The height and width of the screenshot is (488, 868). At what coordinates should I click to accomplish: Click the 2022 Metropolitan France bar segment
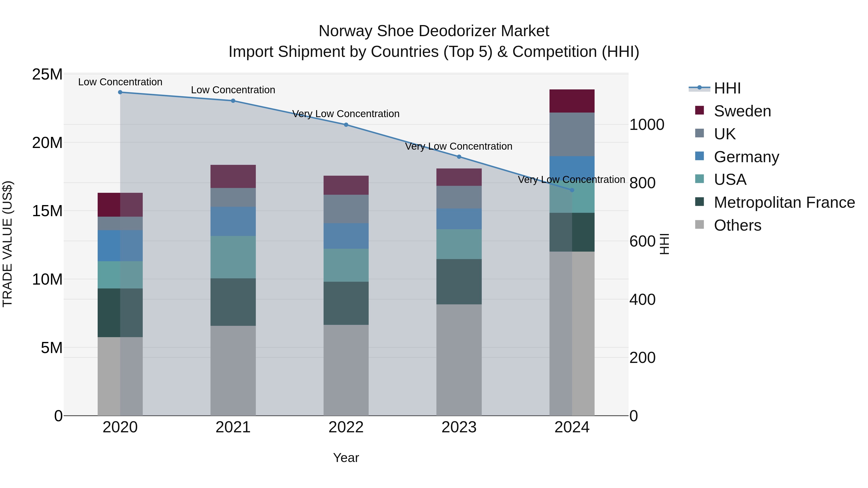click(346, 303)
